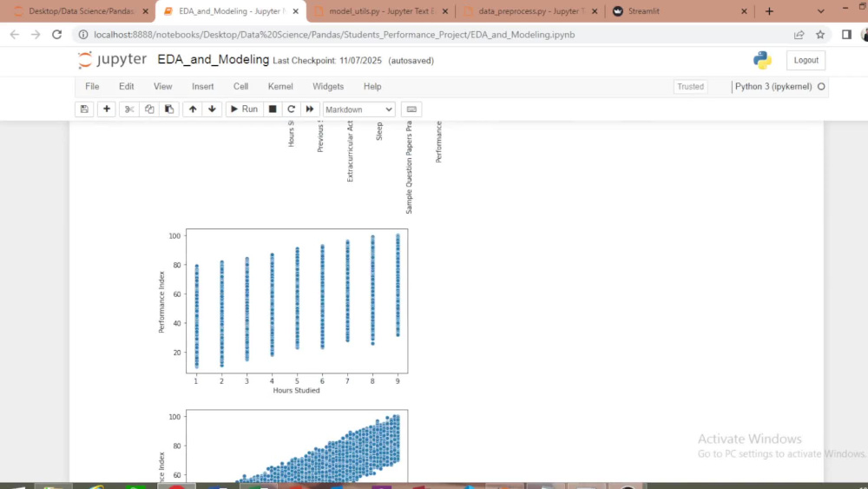Expand the tab search chevron
Image resolution: width=868 pixels, height=489 pixels.
click(x=821, y=11)
